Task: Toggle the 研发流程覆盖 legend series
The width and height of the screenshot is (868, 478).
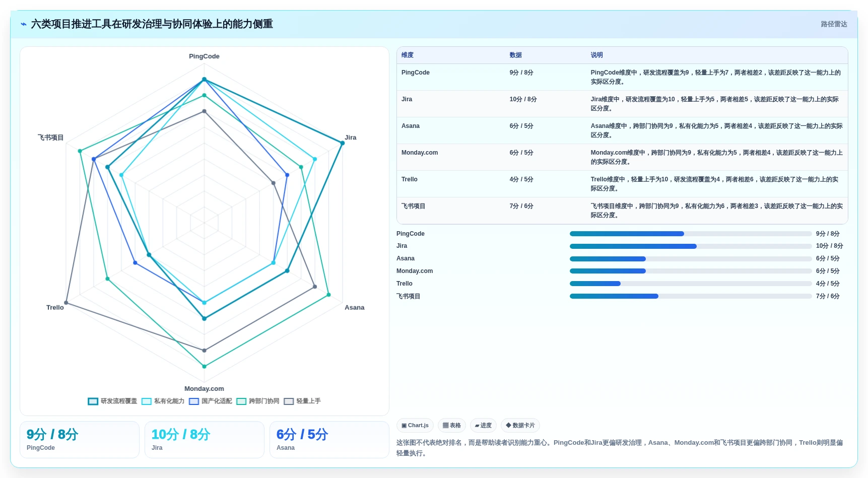Action: pos(112,401)
